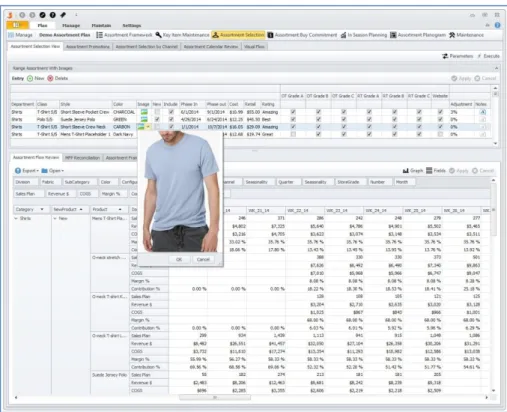This screenshot has height=412, width=507.
Task: Show Graph chart icon
Action: (x=406, y=171)
